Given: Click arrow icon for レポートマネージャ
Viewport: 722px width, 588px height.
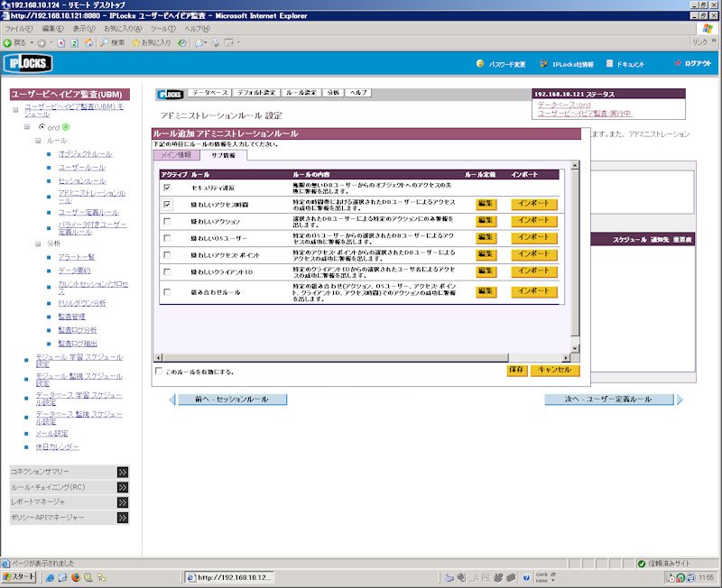Looking at the screenshot, I should pyautogui.click(x=123, y=502).
